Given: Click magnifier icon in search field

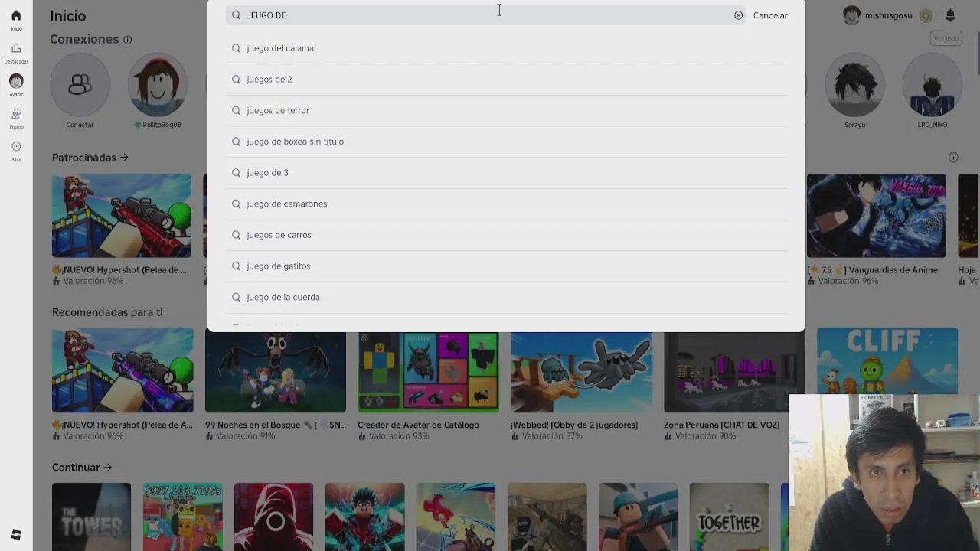Looking at the screenshot, I should coord(236,15).
